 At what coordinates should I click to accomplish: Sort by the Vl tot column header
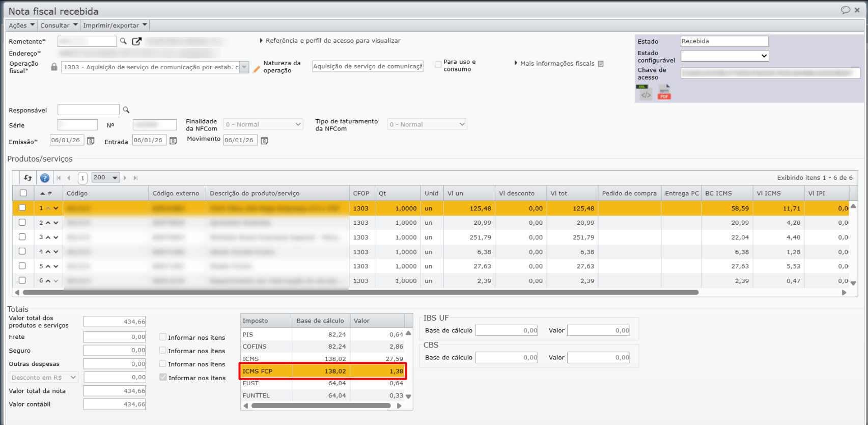[x=571, y=193]
